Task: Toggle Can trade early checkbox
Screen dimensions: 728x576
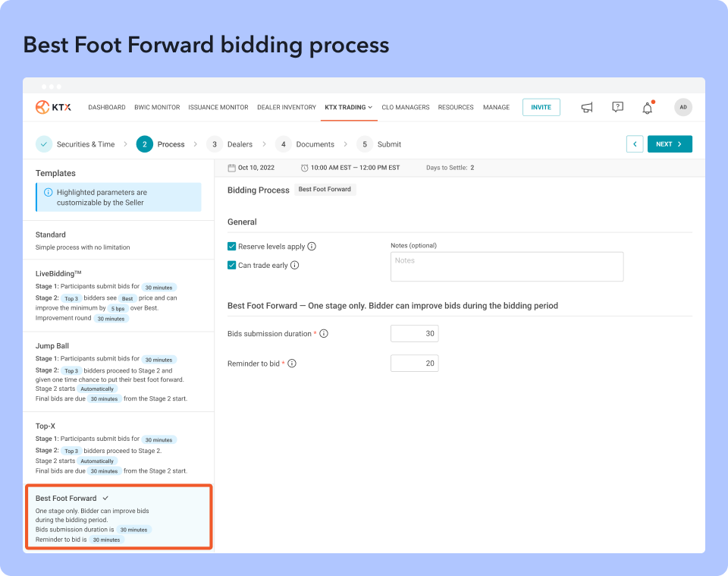Action: click(232, 266)
